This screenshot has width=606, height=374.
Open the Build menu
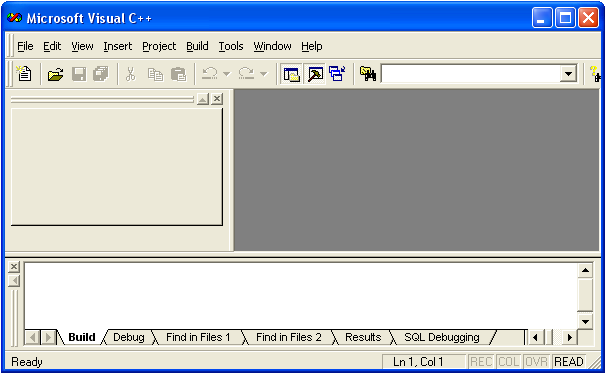(x=197, y=46)
